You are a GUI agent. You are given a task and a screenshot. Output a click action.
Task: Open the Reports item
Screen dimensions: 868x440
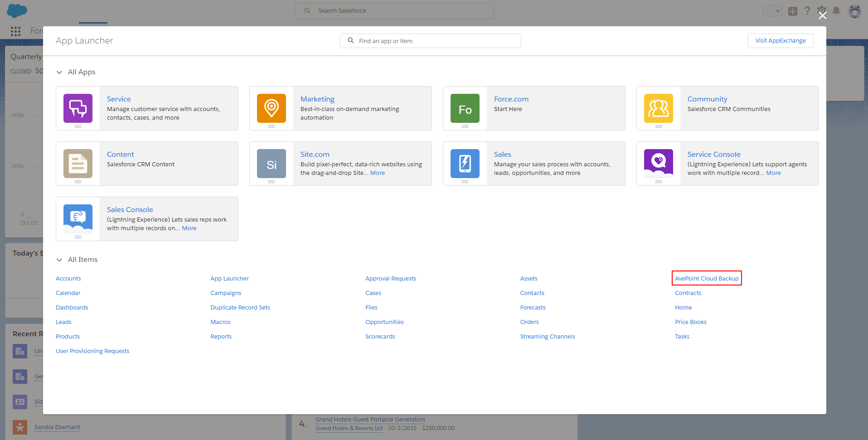pos(221,336)
